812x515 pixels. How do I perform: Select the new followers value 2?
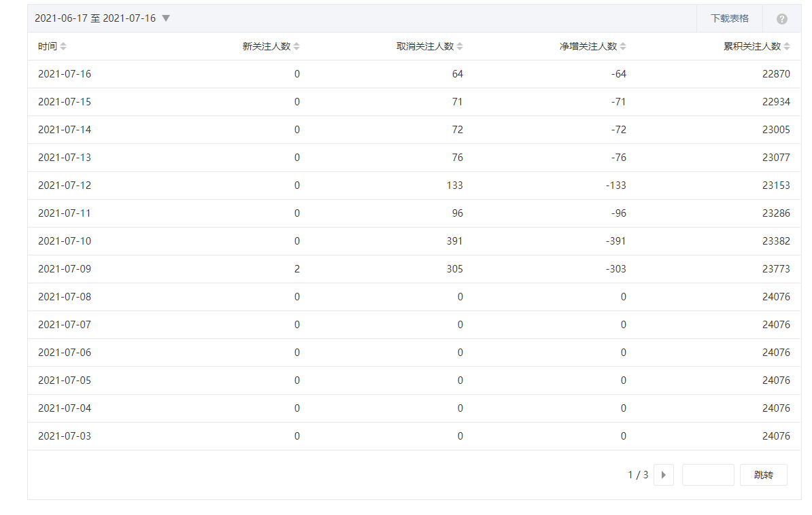297,269
